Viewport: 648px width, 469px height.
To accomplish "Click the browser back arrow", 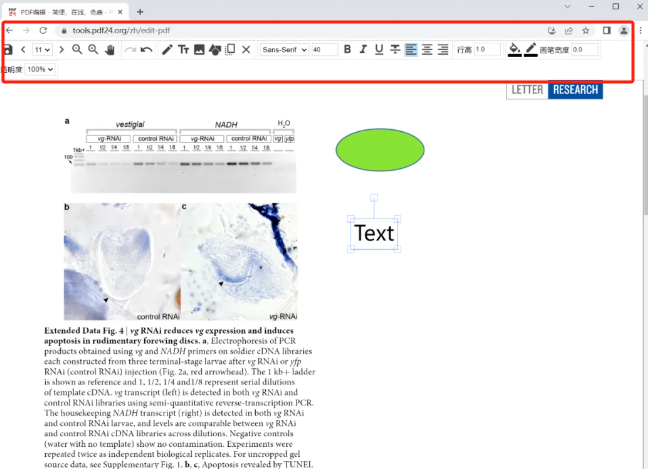I will tap(10, 31).
